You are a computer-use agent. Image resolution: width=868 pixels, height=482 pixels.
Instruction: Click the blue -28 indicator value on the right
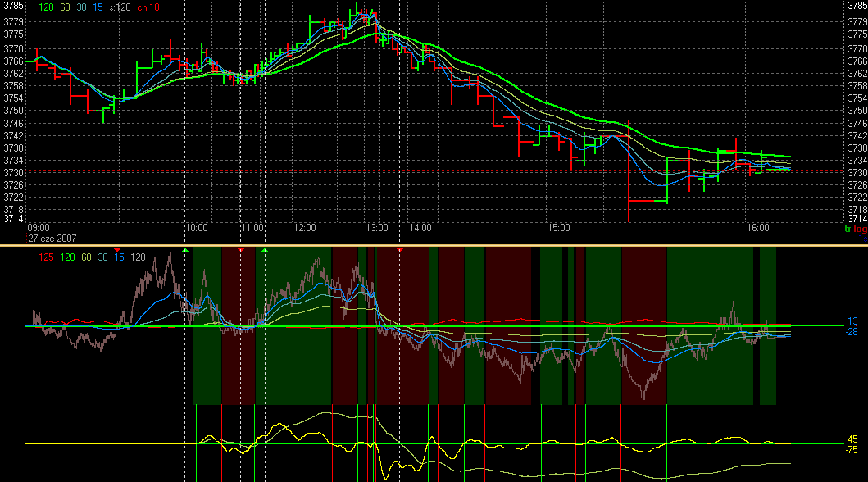852,331
